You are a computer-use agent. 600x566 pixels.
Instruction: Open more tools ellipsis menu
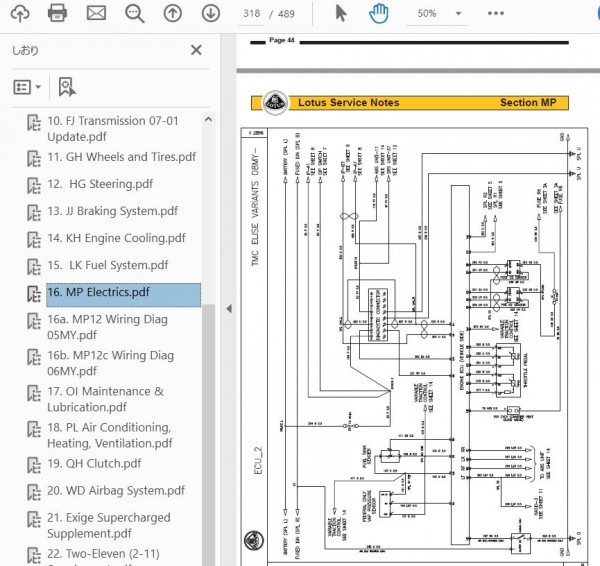coord(496,14)
